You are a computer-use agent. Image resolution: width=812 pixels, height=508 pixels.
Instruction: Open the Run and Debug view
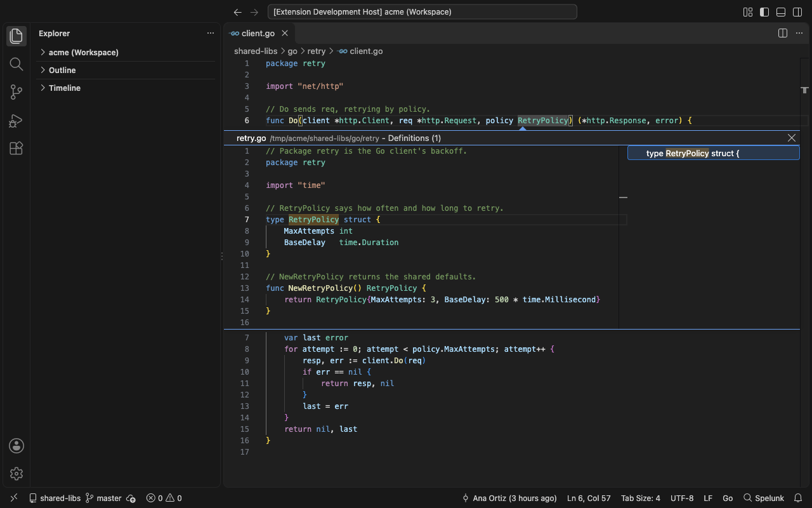16,120
